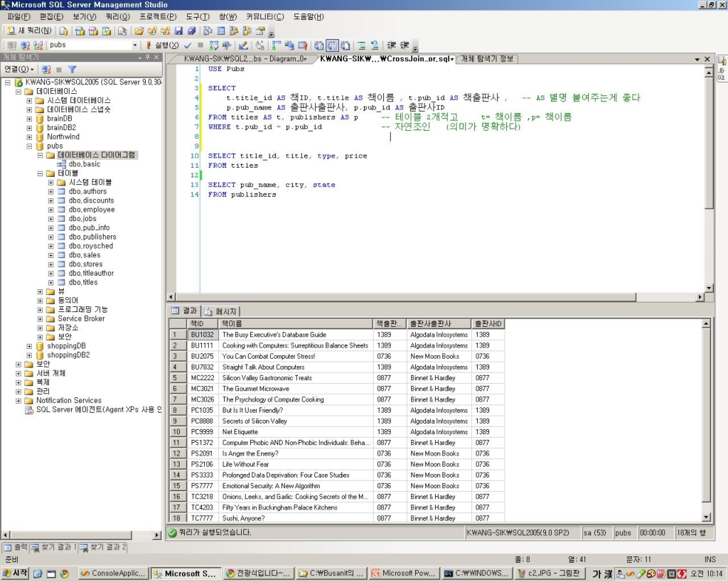Click the 출판사출판사 column header
The image size is (728, 582).
pyautogui.click(x=439, y=323)
